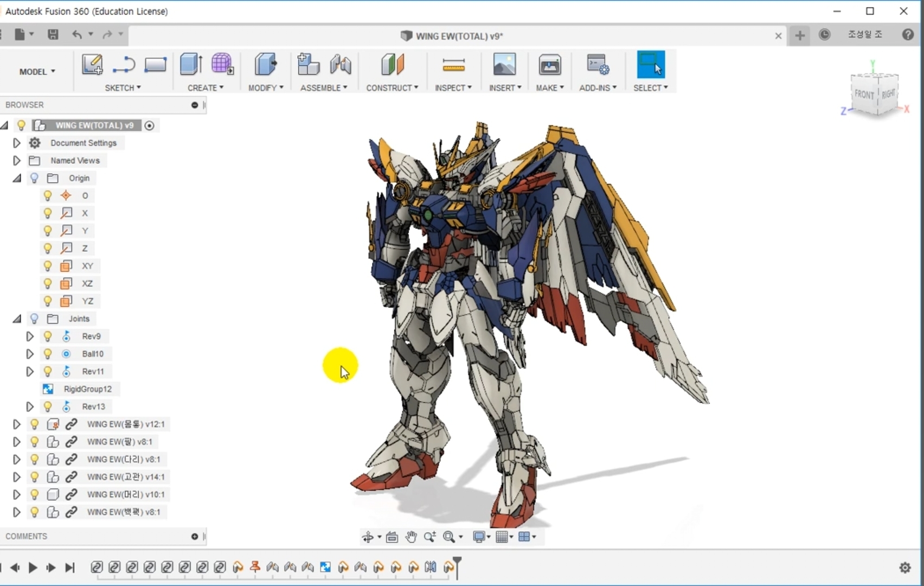Toggle lightbulb for the Joints folder
Viewport: 924px width, 586px height.
pos(34,319)
